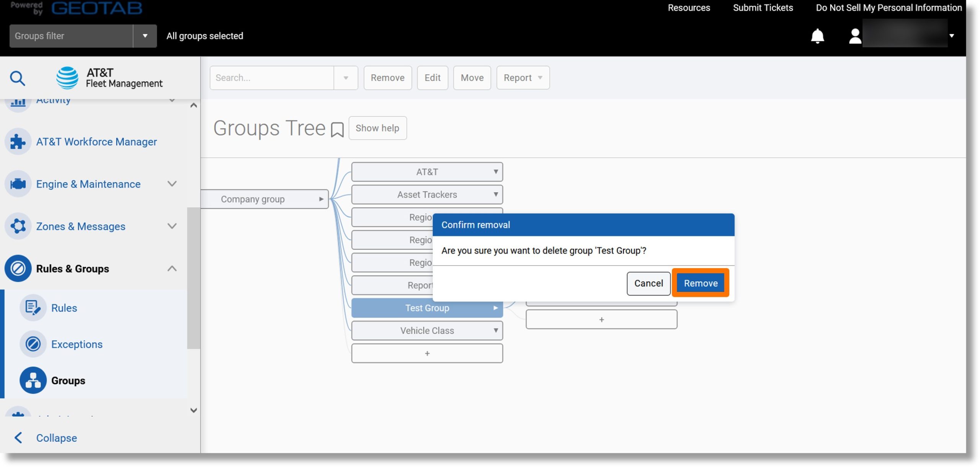Expand the Asset Trackers node arrow
The image size is (980, 467).
point(496,194)
